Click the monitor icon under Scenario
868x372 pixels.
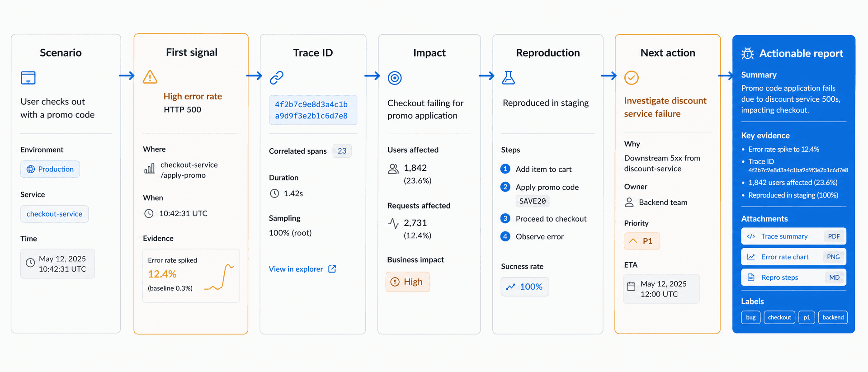(28, 78)
